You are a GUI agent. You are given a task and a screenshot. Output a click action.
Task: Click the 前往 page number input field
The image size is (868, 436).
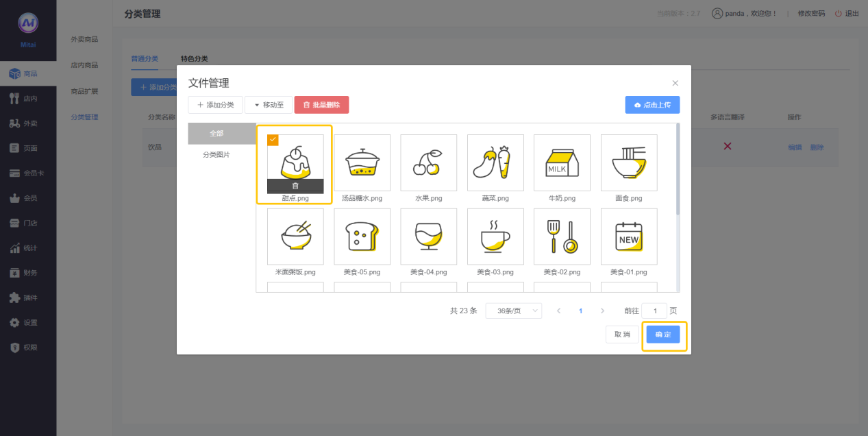(654, 311)
